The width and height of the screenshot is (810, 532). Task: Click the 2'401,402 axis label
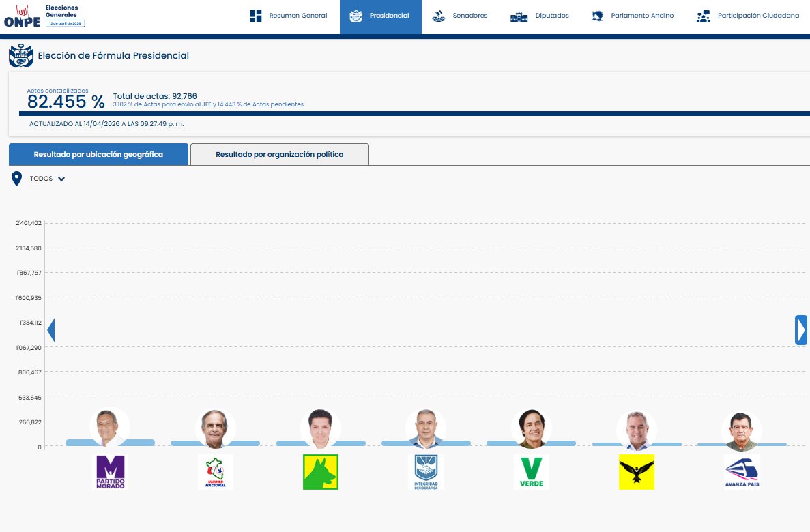click(29, 223)
